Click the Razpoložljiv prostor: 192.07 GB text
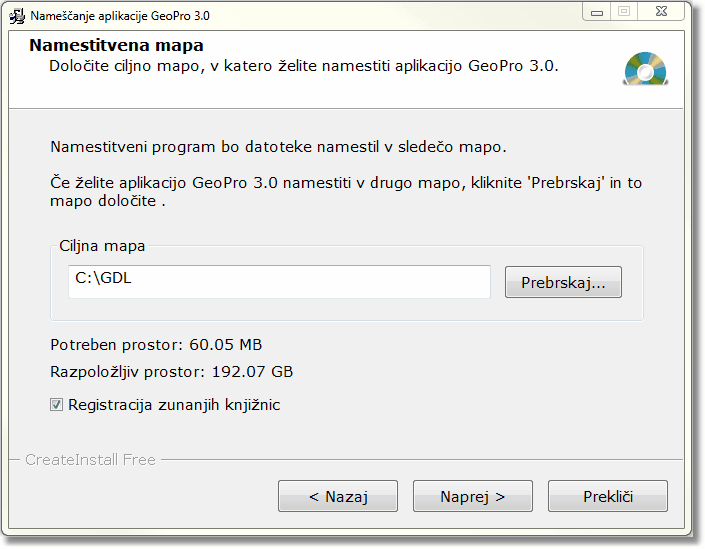This screenshot has height=549, width=705. [x=172, y=372]
